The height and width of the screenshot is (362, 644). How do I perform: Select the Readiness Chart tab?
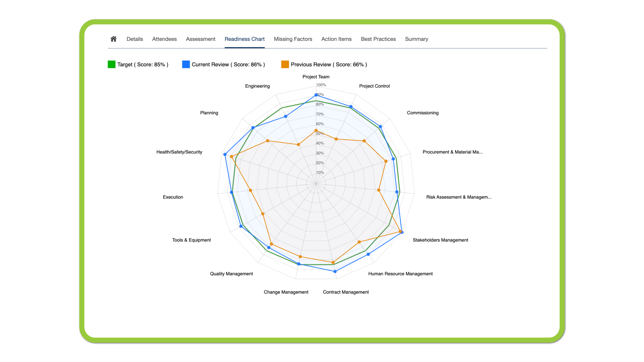pos(245,39)
